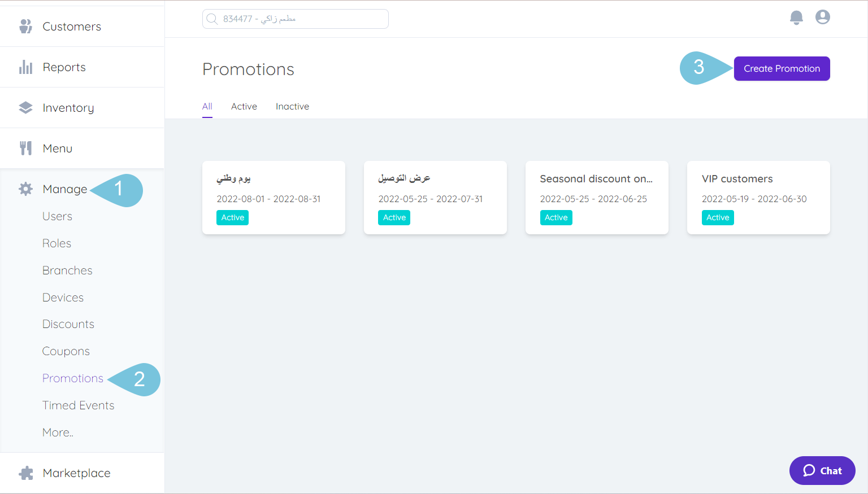Switch to the Inactive promotions tab

coord(292,106)
